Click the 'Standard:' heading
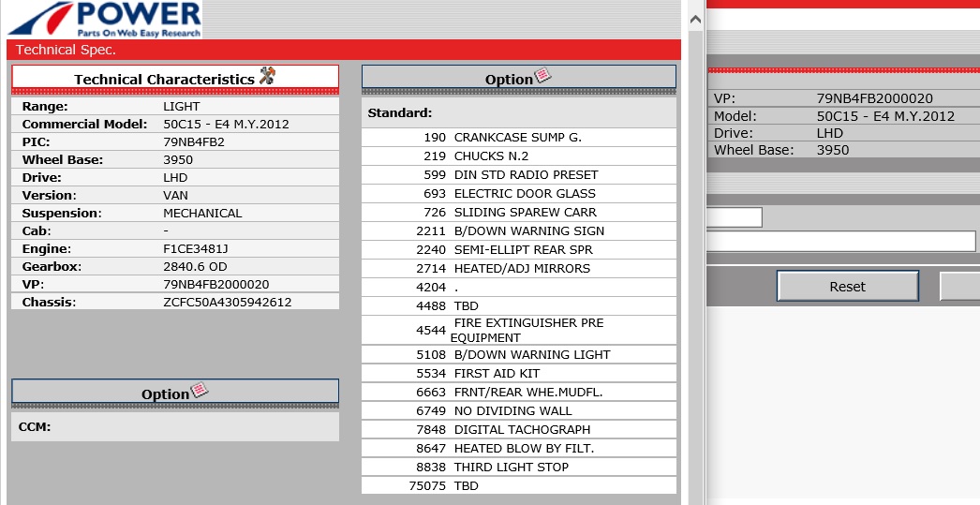 pos(400,113)
